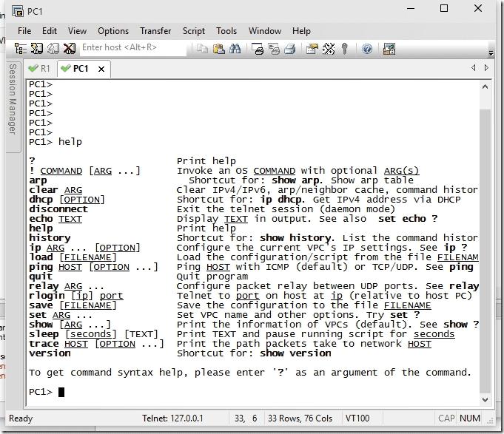Open the Script menu
This screenshot has width=504, height=434.
(x=193, y=31)
